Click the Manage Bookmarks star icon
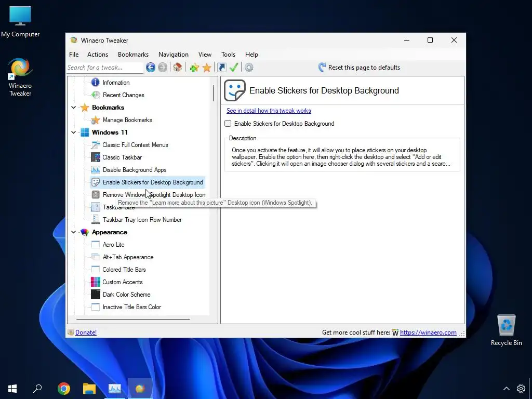The width and height of the screenshot is (532, 399). coord(96,120)
